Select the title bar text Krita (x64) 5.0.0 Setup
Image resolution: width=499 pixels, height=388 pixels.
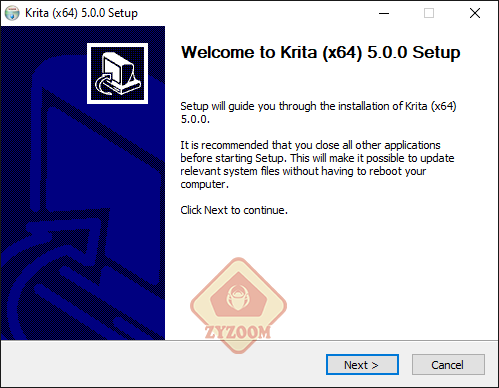click(81, 13)
